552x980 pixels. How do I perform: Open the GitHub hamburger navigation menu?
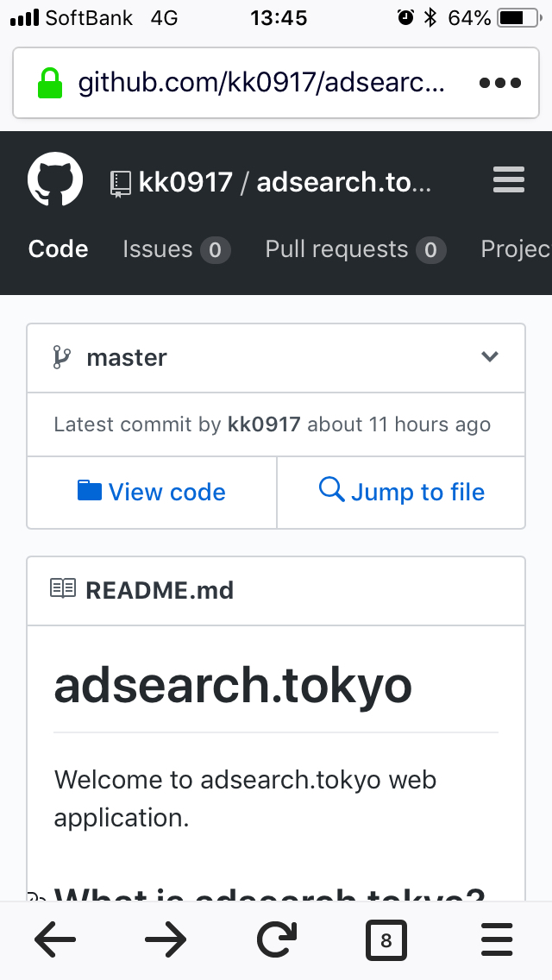(x=509, y=180)
